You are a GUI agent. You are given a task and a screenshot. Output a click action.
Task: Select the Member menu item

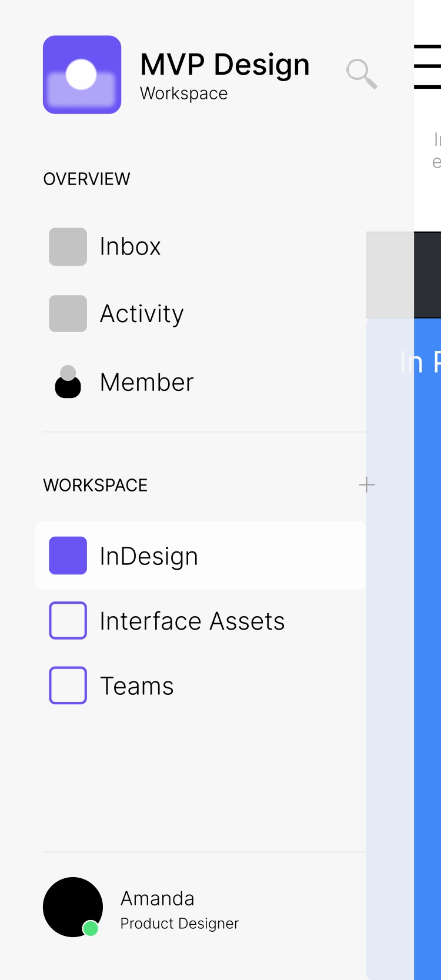(x=147, y=383)
